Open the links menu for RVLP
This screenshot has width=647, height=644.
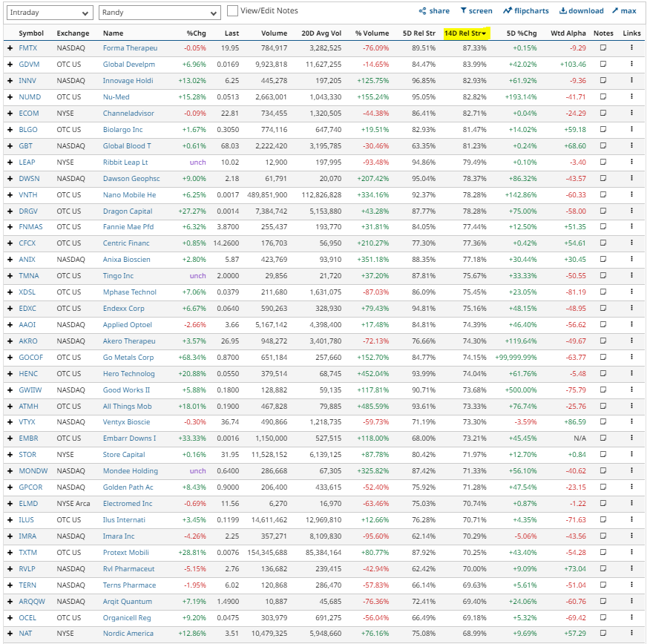pos(631,568)
